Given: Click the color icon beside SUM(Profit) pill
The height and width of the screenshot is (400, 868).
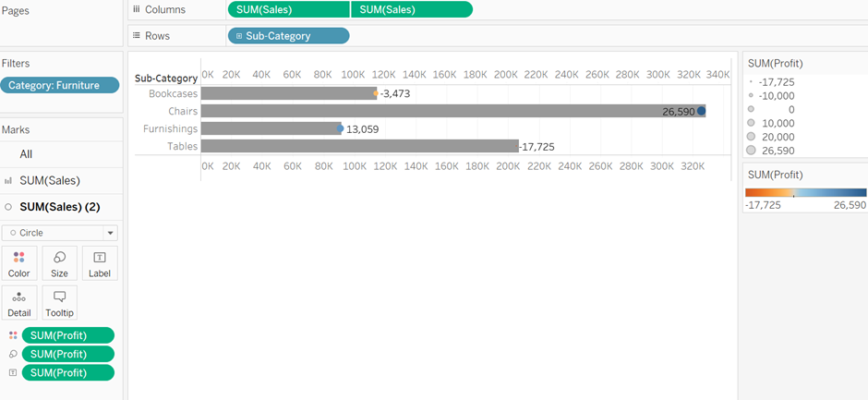Looking at the screenshot, I should [13, 335].
